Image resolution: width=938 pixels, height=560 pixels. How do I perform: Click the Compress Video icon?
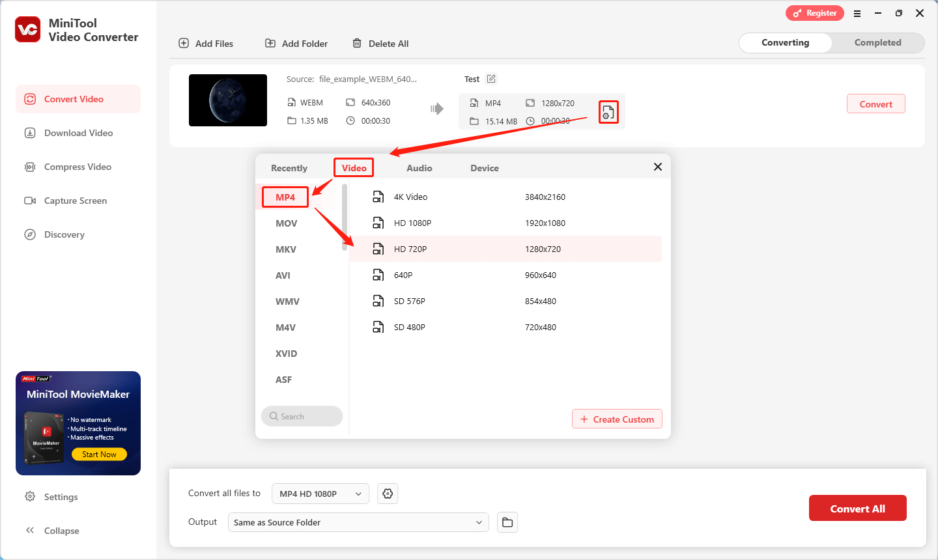coord(30,167)
